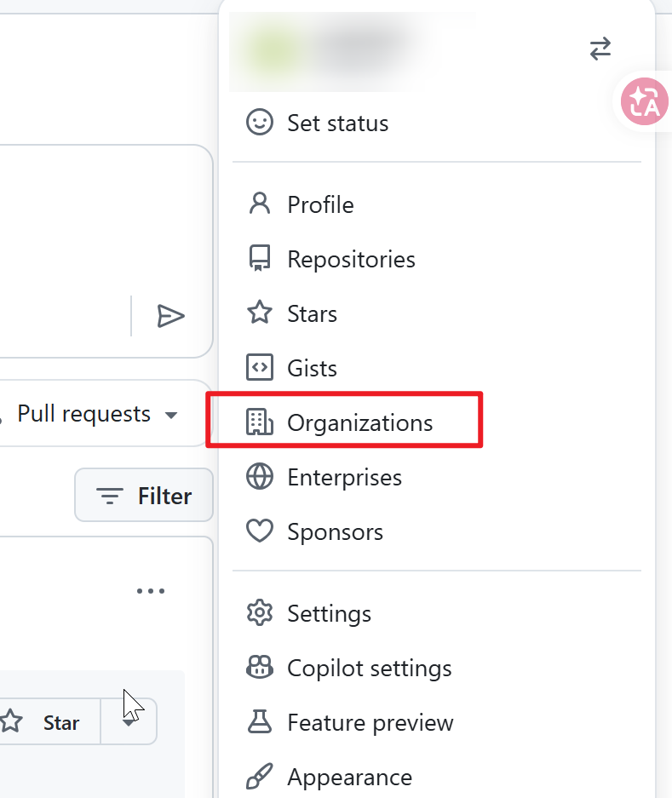Click the paper plane send icon
Viewport: 672px width, 798px height.
click(171, 316)
